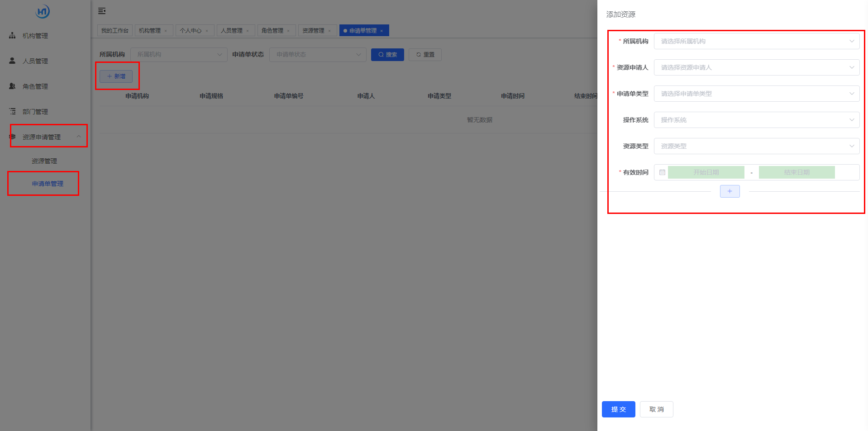Close the 机构管理 tab with its x
Screen dimensions: 868x431
tap(166, 31)
